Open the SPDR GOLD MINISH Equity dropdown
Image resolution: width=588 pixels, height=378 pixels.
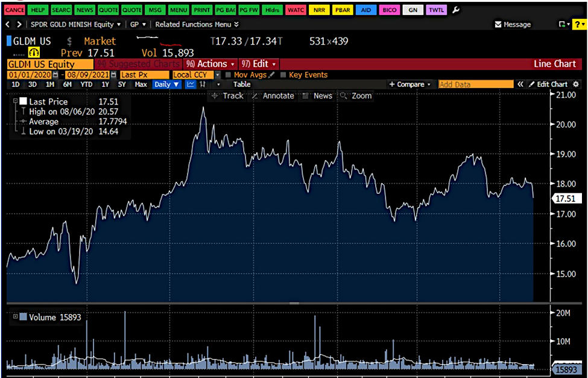tap(76, 24)
